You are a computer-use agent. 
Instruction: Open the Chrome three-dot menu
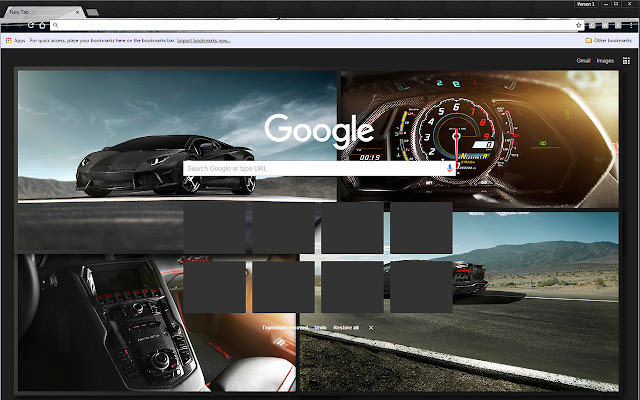pyautogui.click(x=631, y=25)
